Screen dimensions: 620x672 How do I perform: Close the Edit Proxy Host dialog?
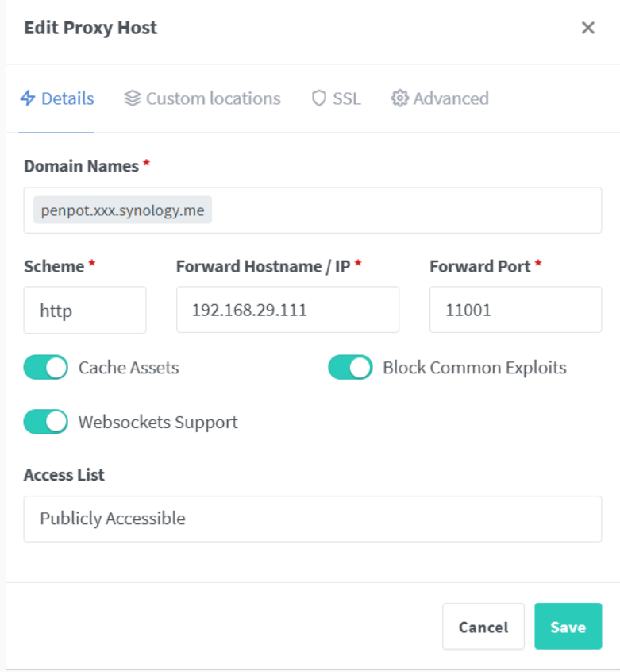click(x=588, y=28)
